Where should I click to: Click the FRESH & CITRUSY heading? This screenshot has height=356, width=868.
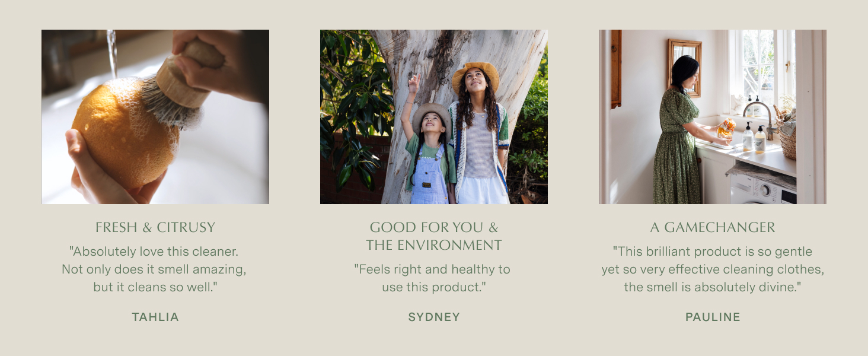[155, 227]
